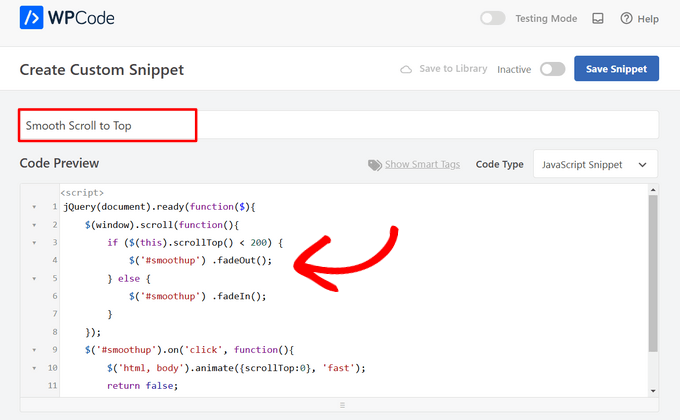Collapse code fold arrow on line 2

tap(34, 225)
